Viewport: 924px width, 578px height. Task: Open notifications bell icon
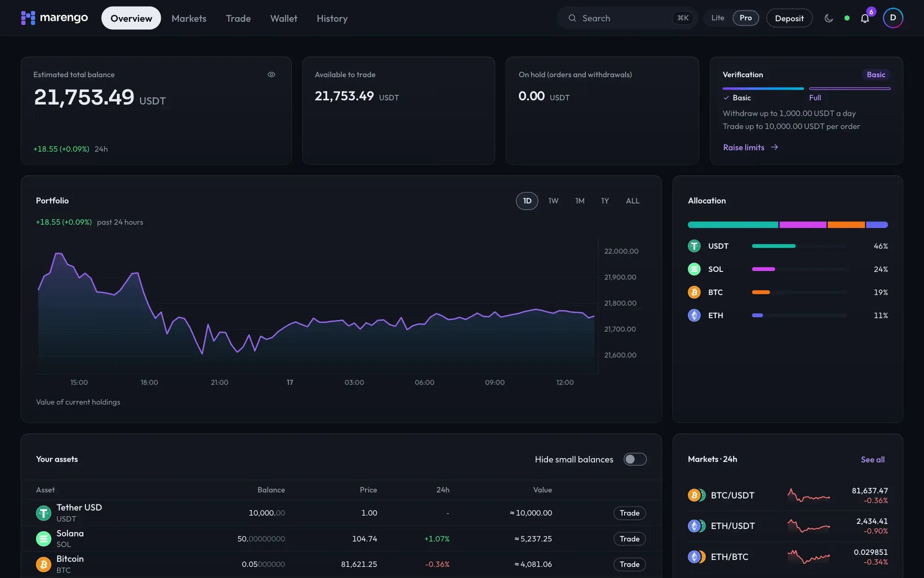click(x=865, y=18)
